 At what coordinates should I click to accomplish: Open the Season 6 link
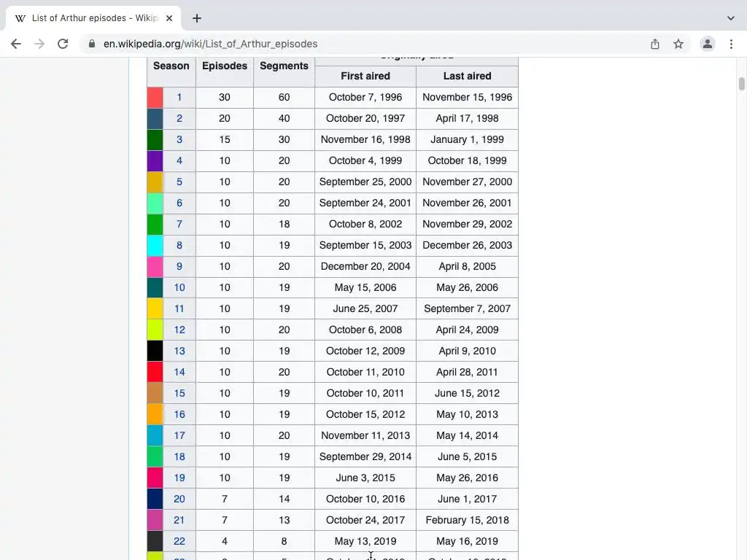click(179, 203)
